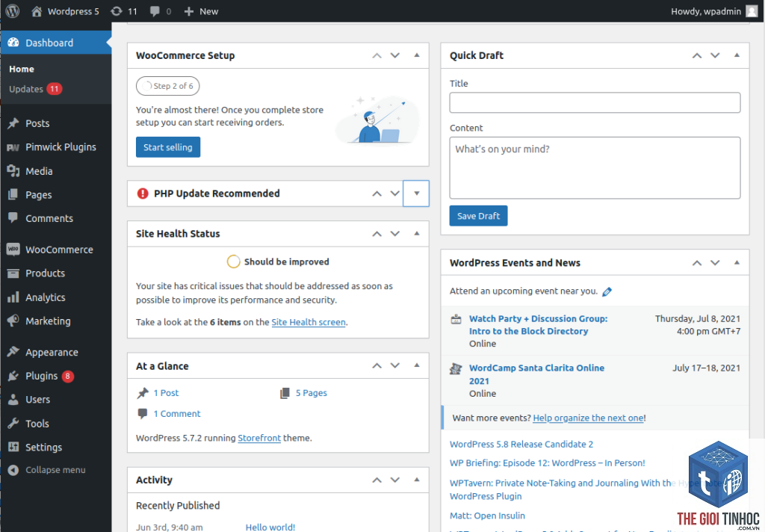Click the Marketing megaphone icon

pos(13,321)
